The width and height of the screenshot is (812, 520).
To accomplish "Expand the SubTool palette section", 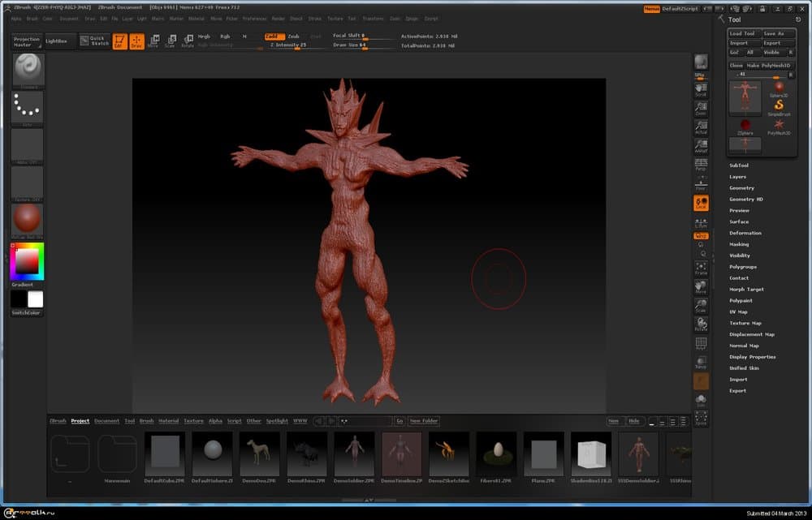I will [739, 165].
